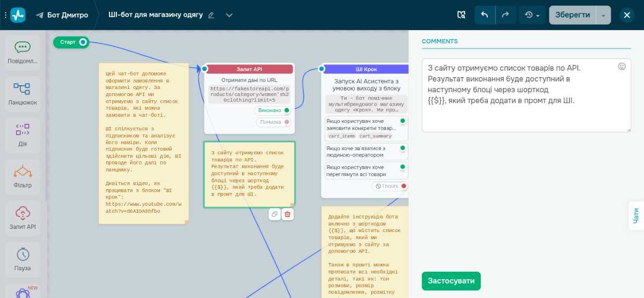Screen dimensions: 644x298
Task: Go to Бот Дмитро breadcrumb
Action: coord(62,15)
